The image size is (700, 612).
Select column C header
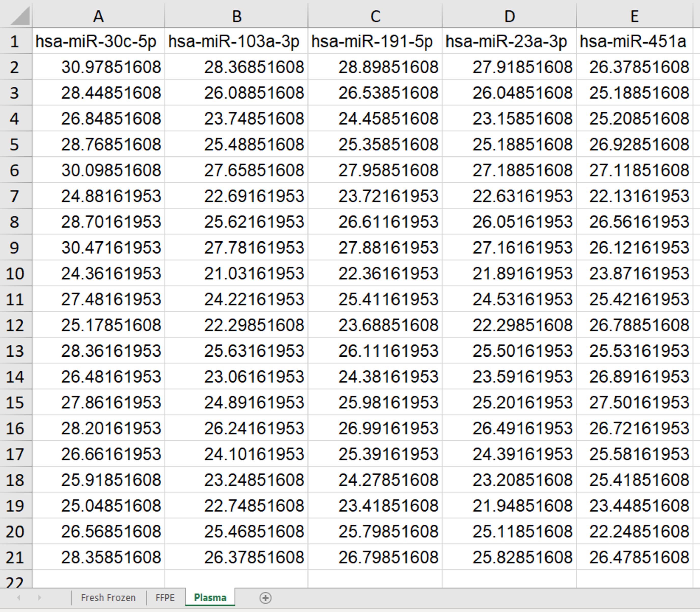coord(375,16)
